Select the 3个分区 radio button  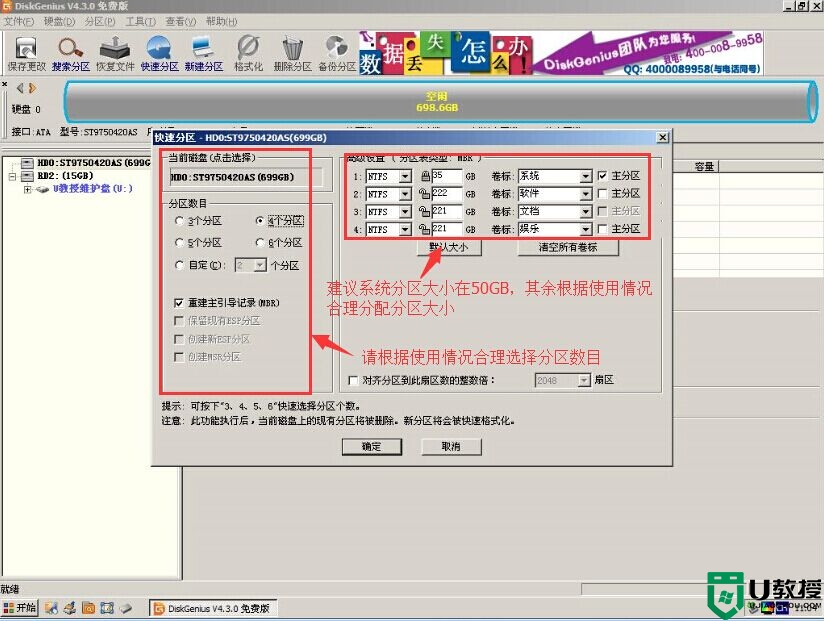179,221
